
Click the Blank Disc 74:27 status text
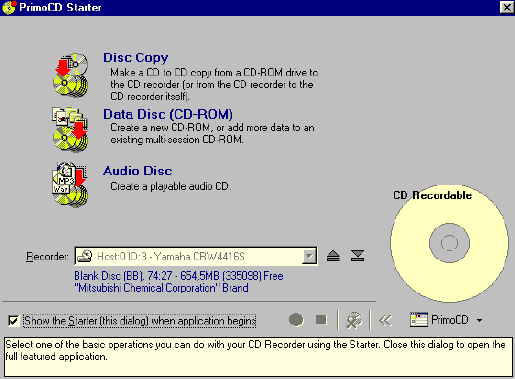[x=179, y=276]
